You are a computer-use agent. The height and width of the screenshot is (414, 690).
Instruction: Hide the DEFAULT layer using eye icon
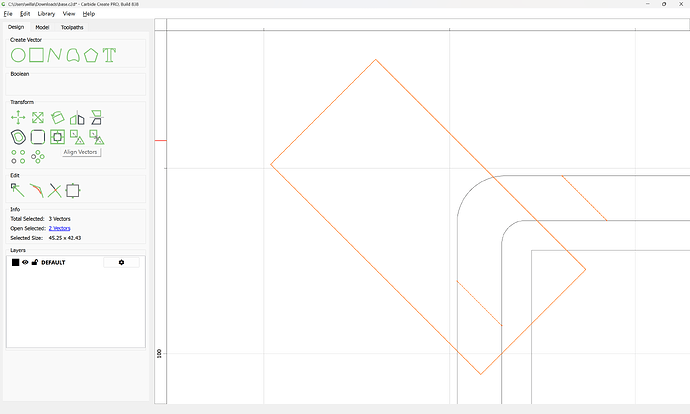25,262
